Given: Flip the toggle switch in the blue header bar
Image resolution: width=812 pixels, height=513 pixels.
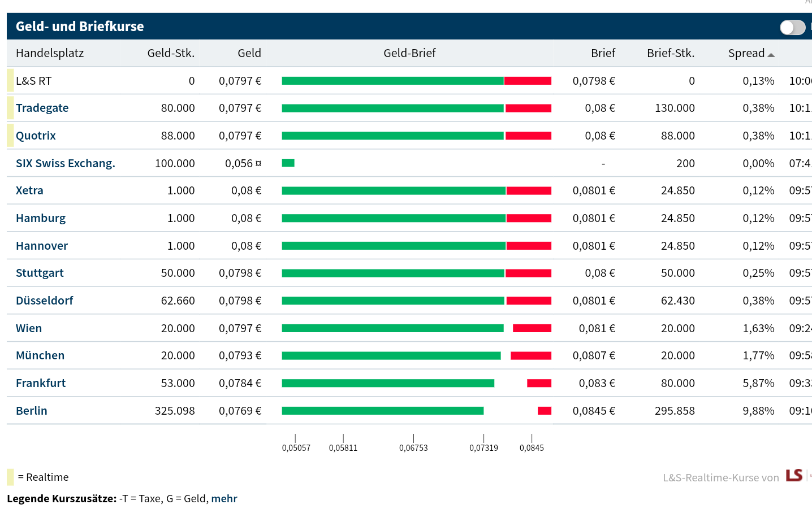Looking at the screenshot, I should [792, 27].
